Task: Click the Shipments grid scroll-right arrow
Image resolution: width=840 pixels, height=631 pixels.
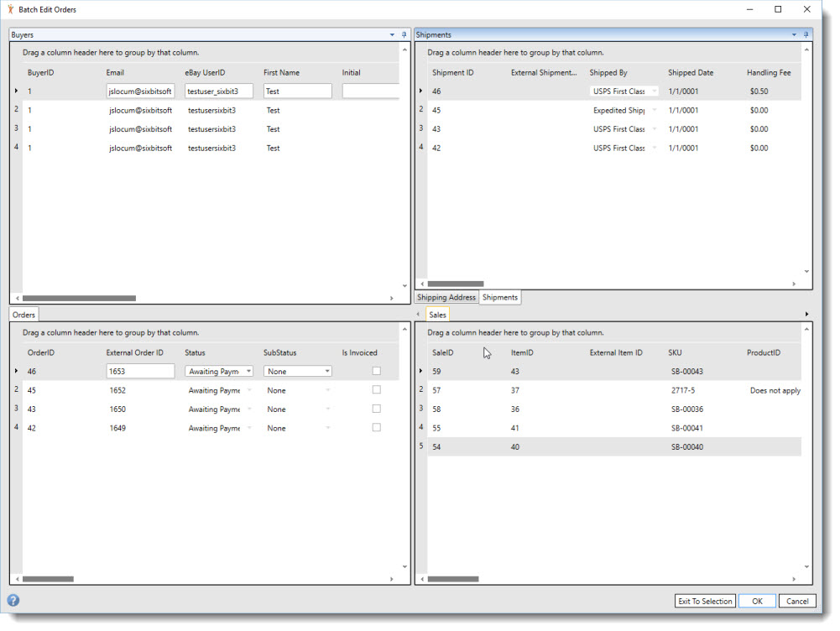Action: coord(794,284)
